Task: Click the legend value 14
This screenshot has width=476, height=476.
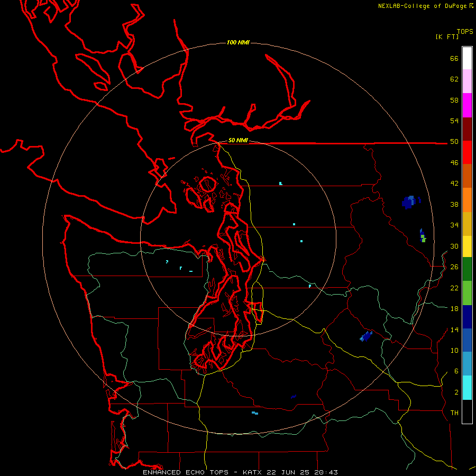Action: 454,329
